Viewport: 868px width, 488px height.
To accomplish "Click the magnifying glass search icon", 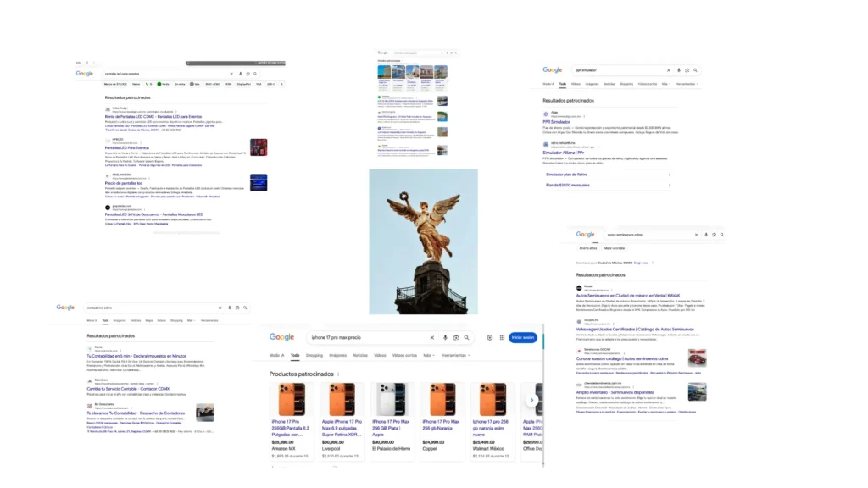I will (x=467, y=338).
